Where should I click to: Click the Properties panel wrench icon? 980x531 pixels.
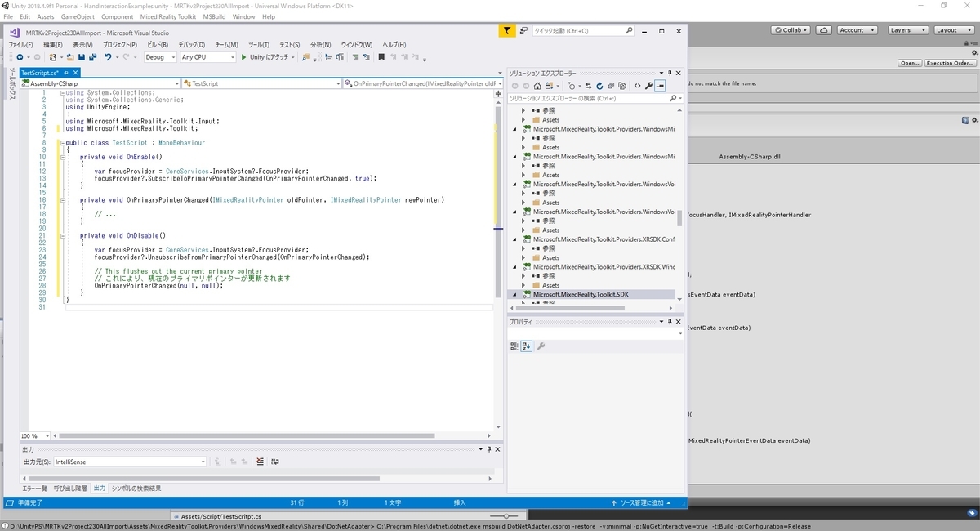click(x=541, y=346)
